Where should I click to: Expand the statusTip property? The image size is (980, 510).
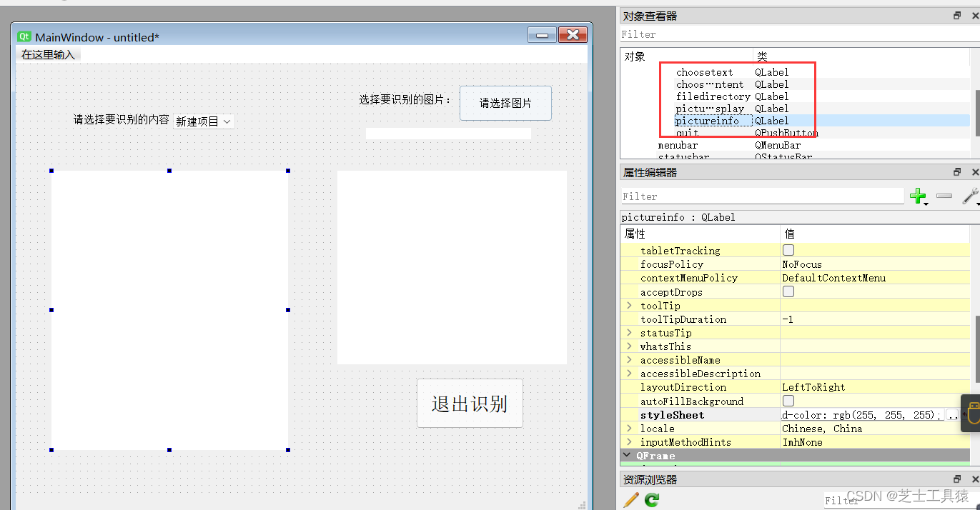(629, 332)
